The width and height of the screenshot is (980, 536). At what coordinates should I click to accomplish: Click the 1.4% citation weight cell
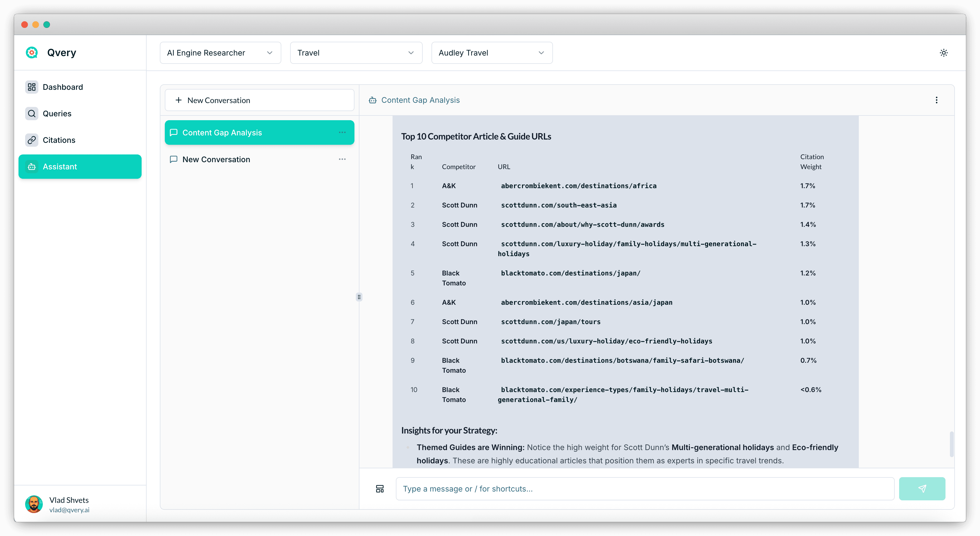pos(808,225)
